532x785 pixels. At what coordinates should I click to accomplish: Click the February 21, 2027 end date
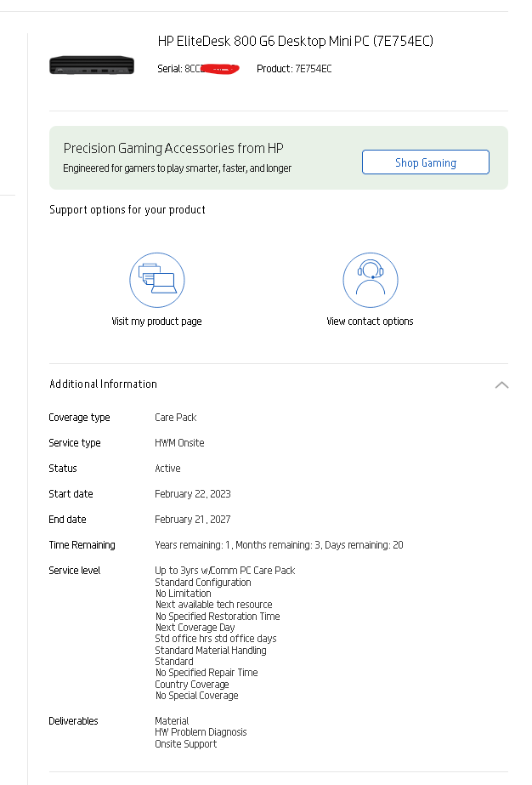(x=192, y=520)
